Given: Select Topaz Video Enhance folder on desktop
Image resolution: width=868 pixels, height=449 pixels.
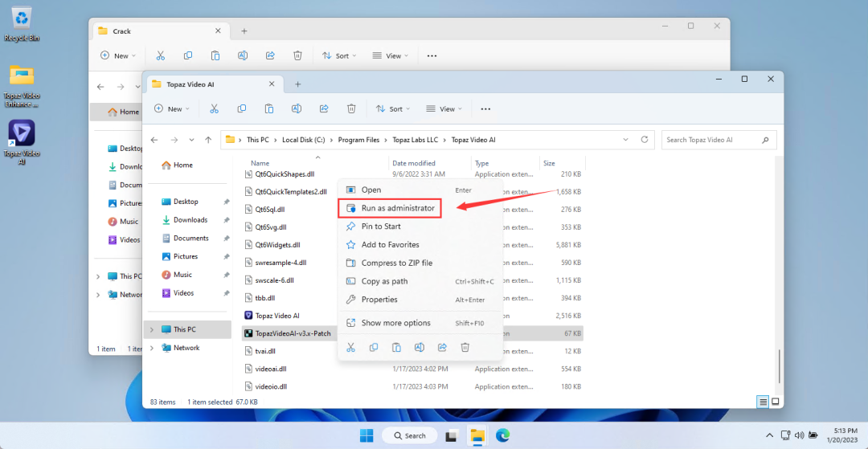Looking at the screenshot, I should [x=22, y=86].
